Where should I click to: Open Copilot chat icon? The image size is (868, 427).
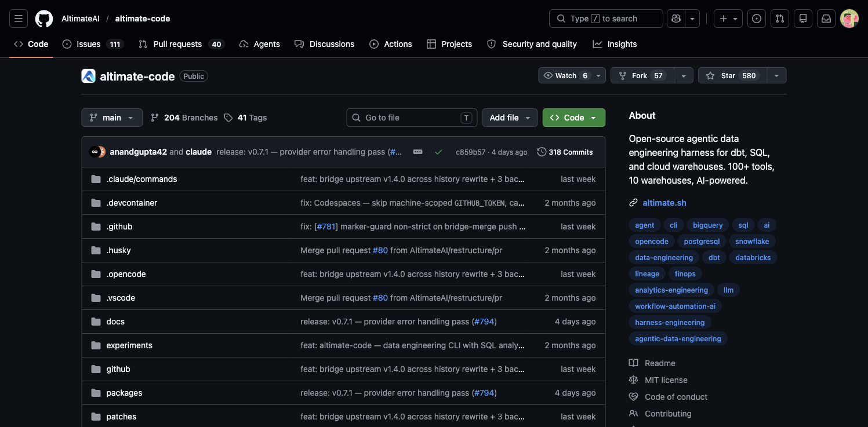(676, 19)
